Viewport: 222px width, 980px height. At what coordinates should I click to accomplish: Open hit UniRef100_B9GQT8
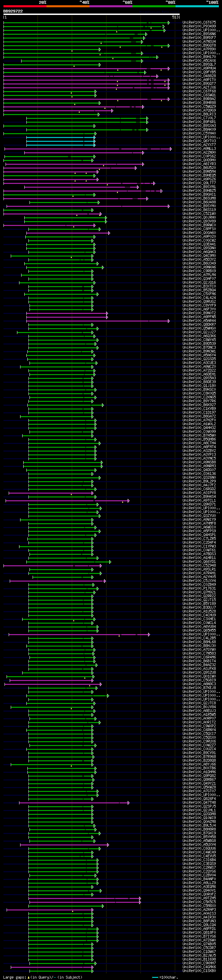pos(199,45)
